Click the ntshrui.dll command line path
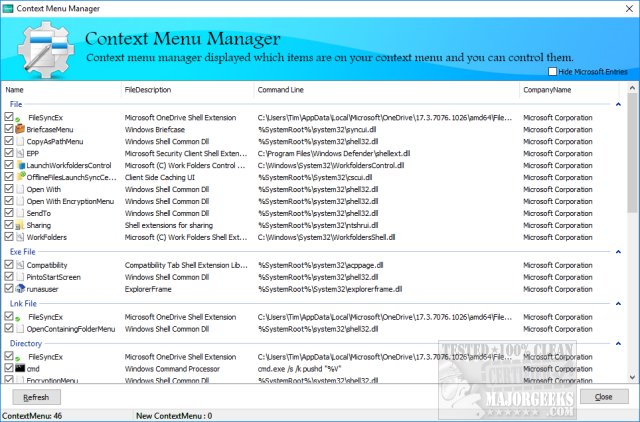Viewport: 640px width, 422px height. 318,225
